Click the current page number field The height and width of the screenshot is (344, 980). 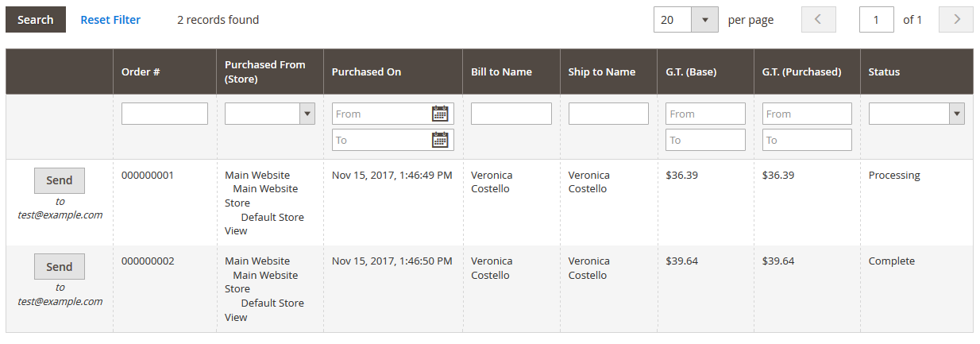[877, 20]
